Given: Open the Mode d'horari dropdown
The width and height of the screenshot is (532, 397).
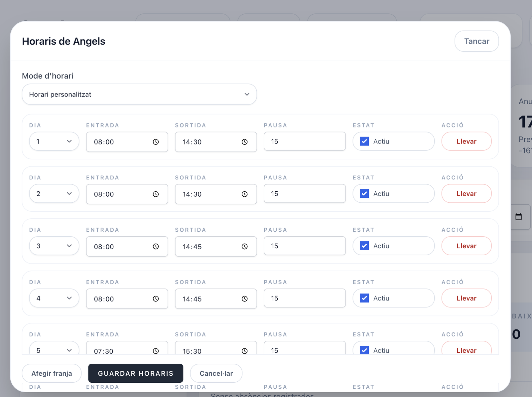Looking at the screenshot, I should pos(139,94).
